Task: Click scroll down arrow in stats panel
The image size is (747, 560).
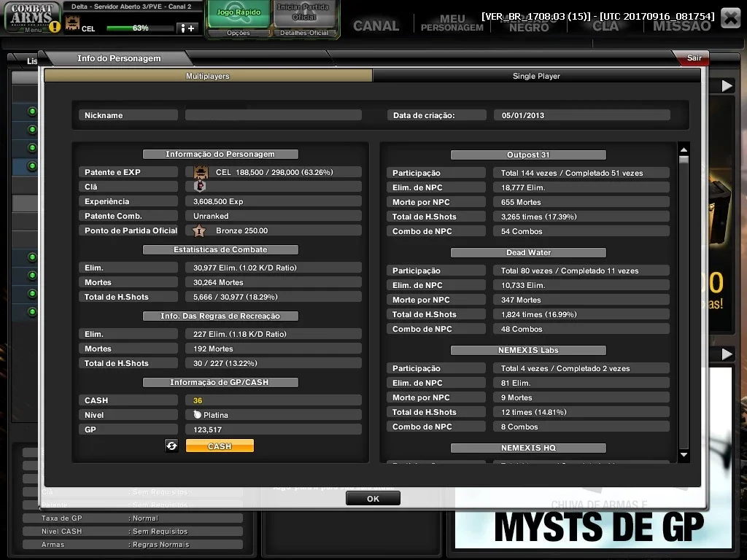Action: point(684,455)
